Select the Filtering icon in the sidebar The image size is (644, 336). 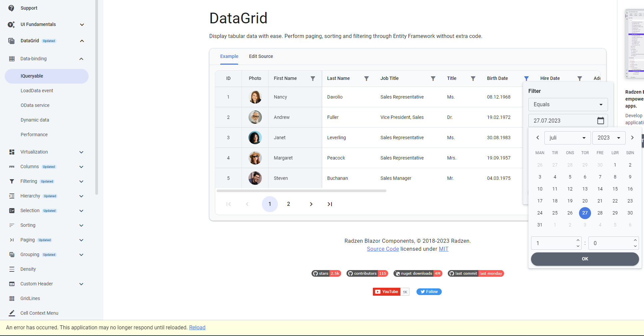(x=12, y=181)
